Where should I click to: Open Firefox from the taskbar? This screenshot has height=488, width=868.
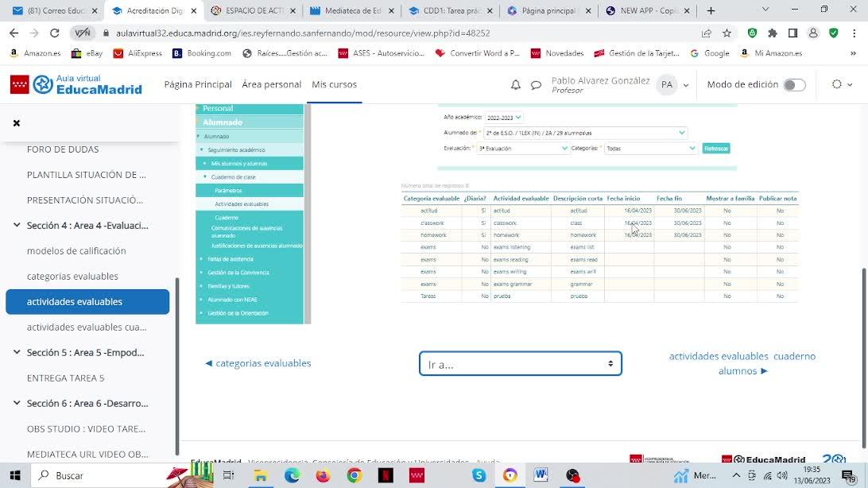pos(323,475)
